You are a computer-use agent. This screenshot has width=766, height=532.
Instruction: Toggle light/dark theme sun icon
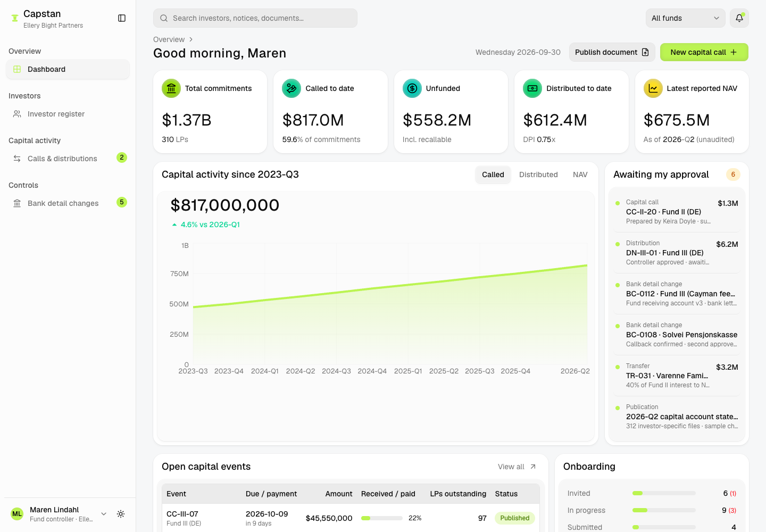[x=121, y=514]
